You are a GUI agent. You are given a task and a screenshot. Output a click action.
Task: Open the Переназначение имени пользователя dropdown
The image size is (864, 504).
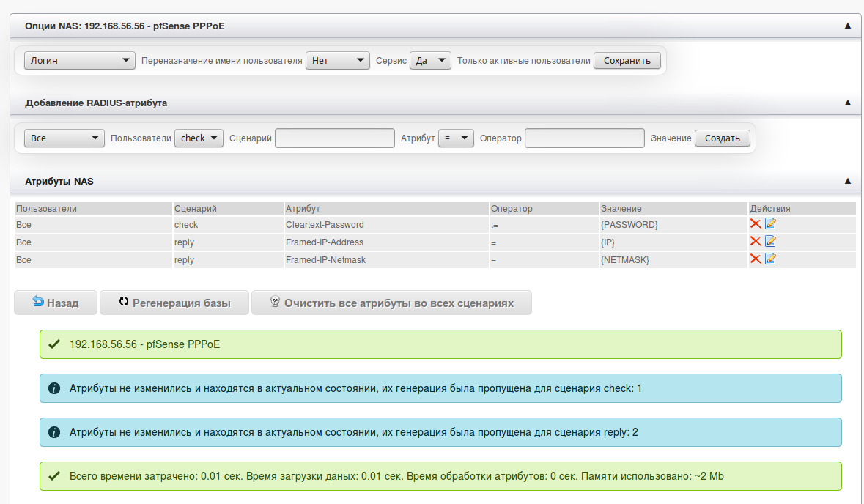click(x=337, y=61)
